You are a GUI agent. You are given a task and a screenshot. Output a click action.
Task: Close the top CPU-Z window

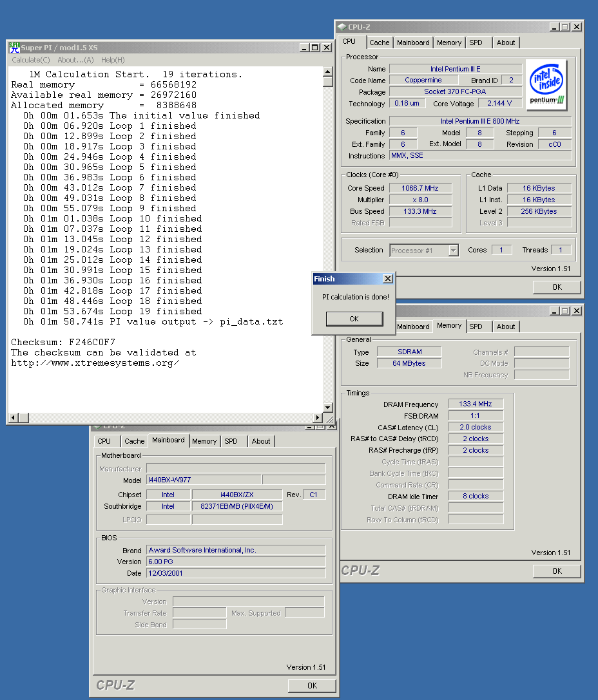point(577,27)
